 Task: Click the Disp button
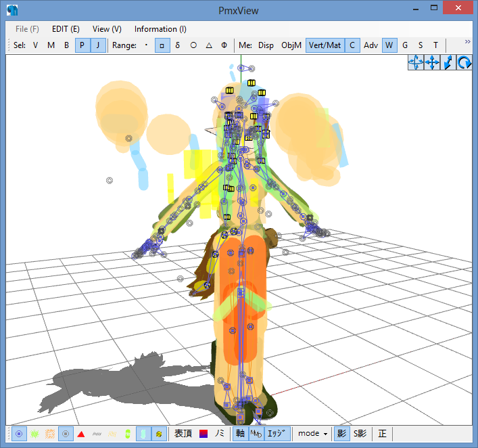point(266,45)
